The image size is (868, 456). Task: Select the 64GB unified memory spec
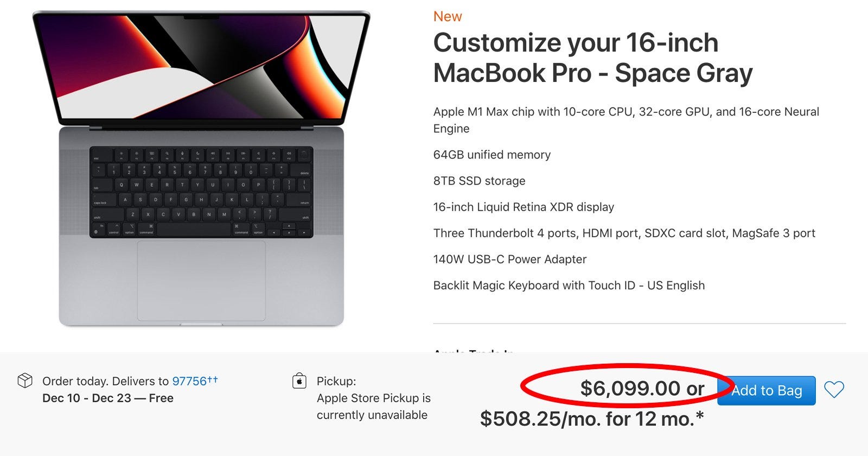492,154
